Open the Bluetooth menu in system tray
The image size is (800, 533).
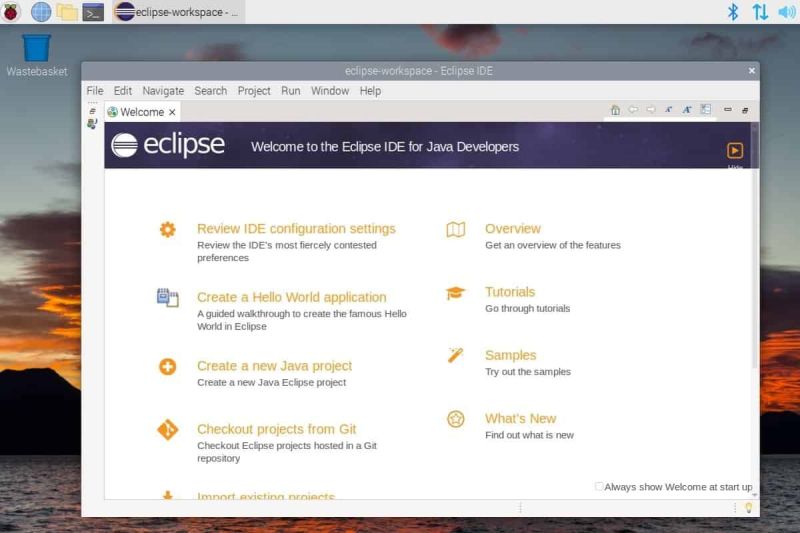tap(733, 12)
